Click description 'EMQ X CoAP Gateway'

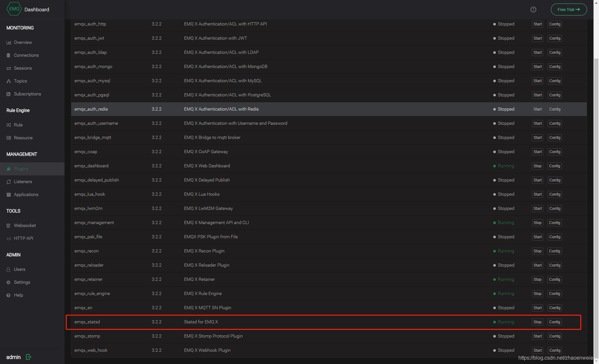(x=206, y=152)
